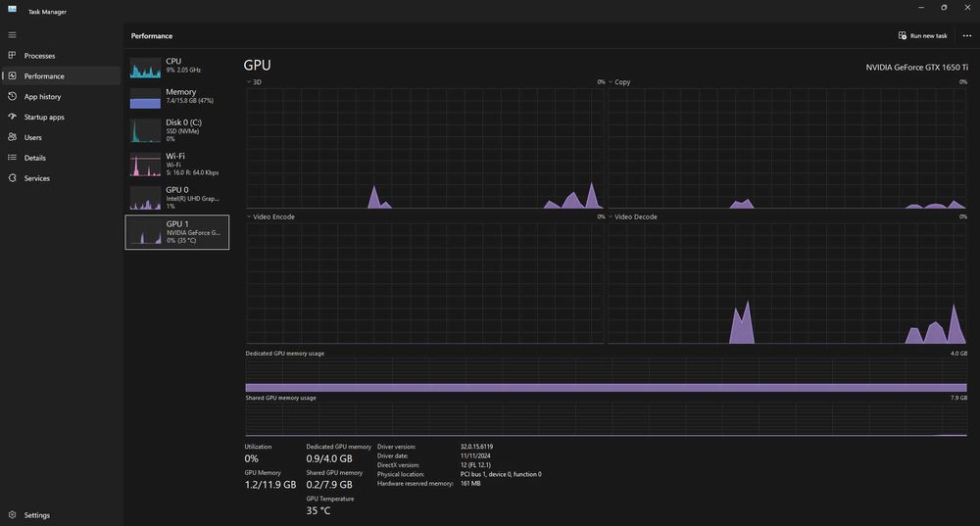Viewport: 980px width, 526px height.
Task: Select the Memory usage thumbnail
Action: pyautogui.click(x=145, y=98)
